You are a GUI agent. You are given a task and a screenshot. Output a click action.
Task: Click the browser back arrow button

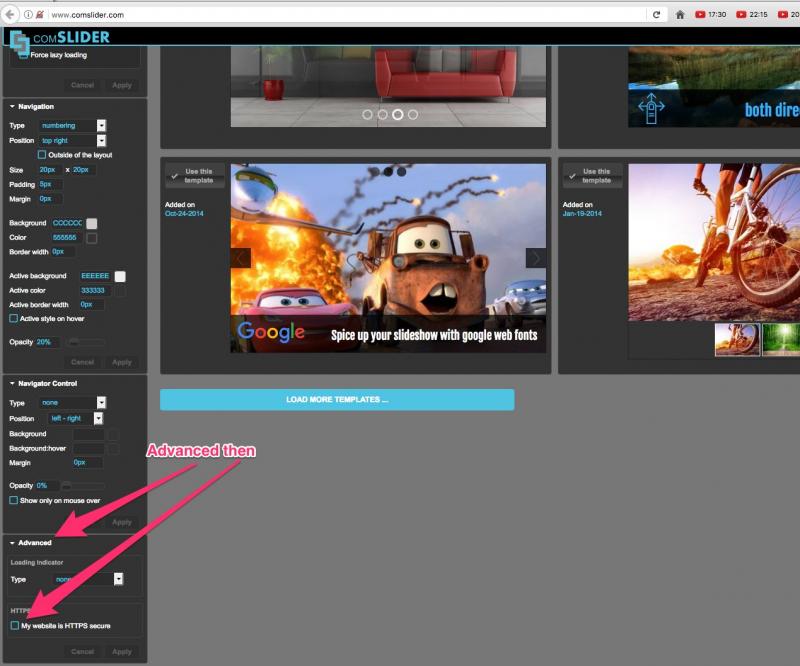[9, 14]
